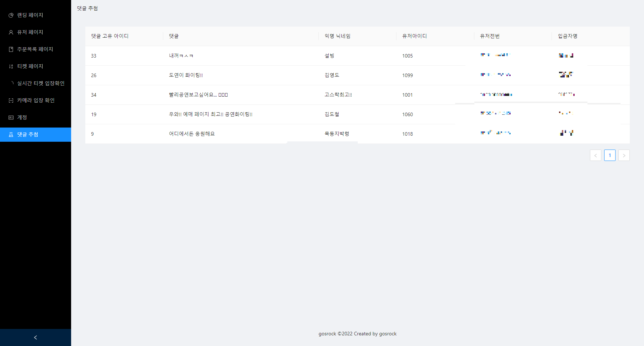This screenshot has height=346, width=644.
Task: Open the 주문목록 페이지 menu item
Action: [x=36, y=49]
